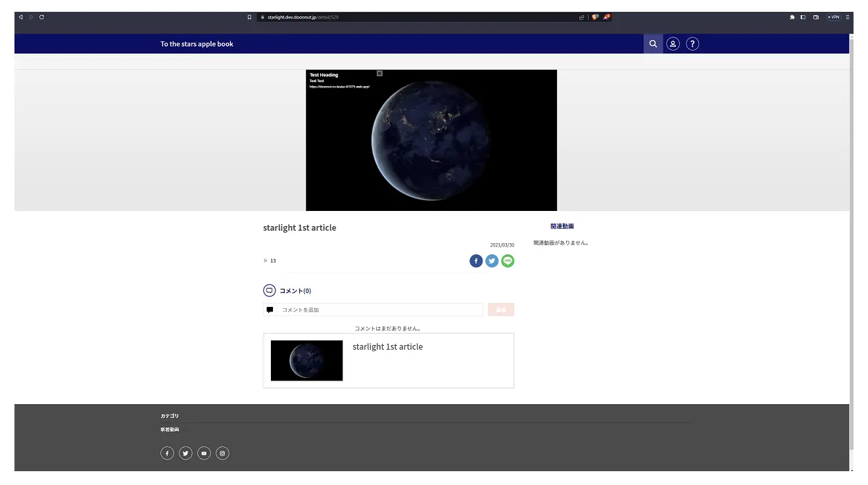Open the site search magnifier icon
Screen dimensions: 868x485
653,44
